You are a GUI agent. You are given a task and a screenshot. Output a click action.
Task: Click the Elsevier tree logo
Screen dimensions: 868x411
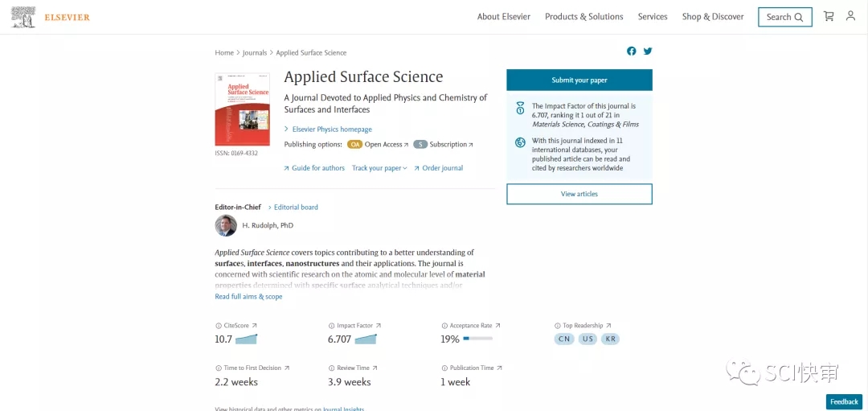pos(24,17)
